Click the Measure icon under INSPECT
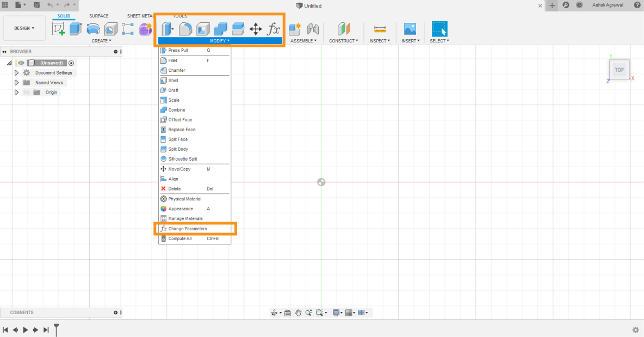Viewport: 644px width, 337px height. coord(380,28)
